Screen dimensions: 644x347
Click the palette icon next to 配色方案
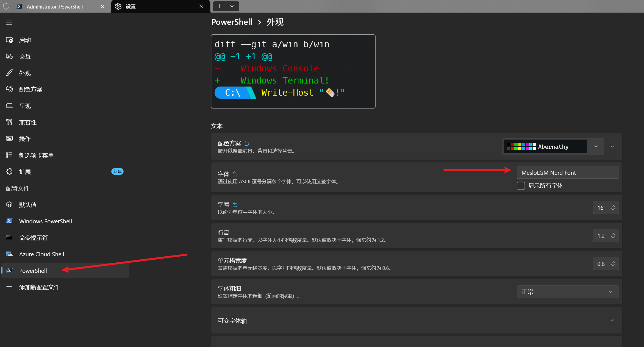(x=9, y=89)
